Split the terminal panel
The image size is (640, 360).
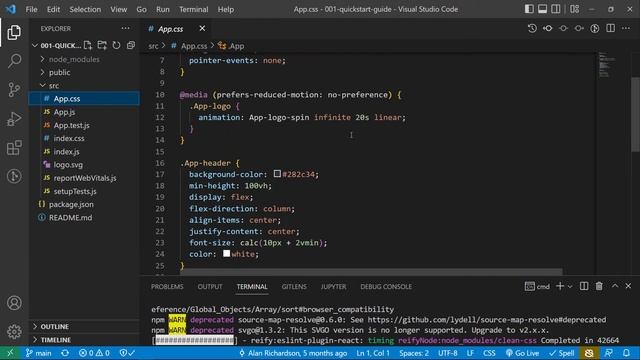pyautogui.click(x=584, y=286)
